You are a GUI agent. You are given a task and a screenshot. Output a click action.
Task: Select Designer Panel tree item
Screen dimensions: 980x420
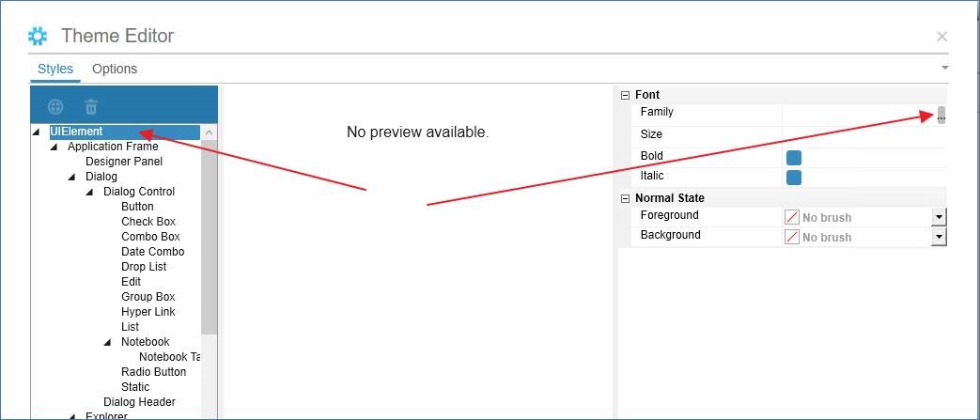(x=124, y=162)
